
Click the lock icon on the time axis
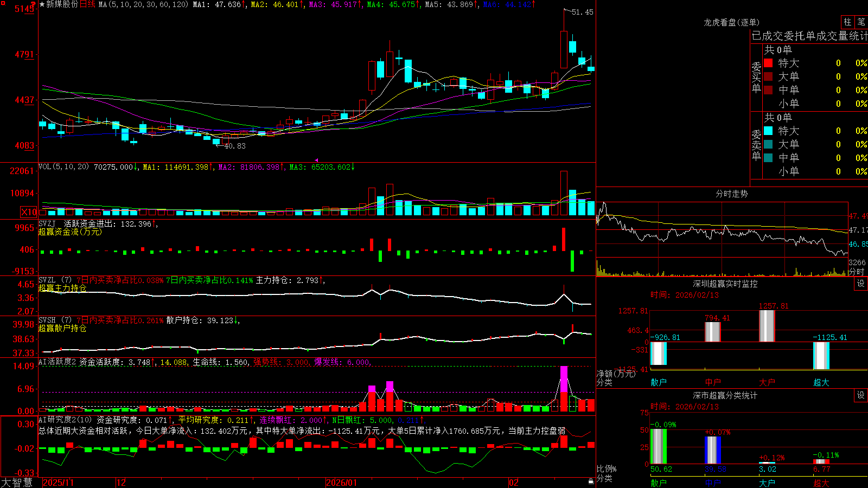pyautogui.click(x=591, y=481)
